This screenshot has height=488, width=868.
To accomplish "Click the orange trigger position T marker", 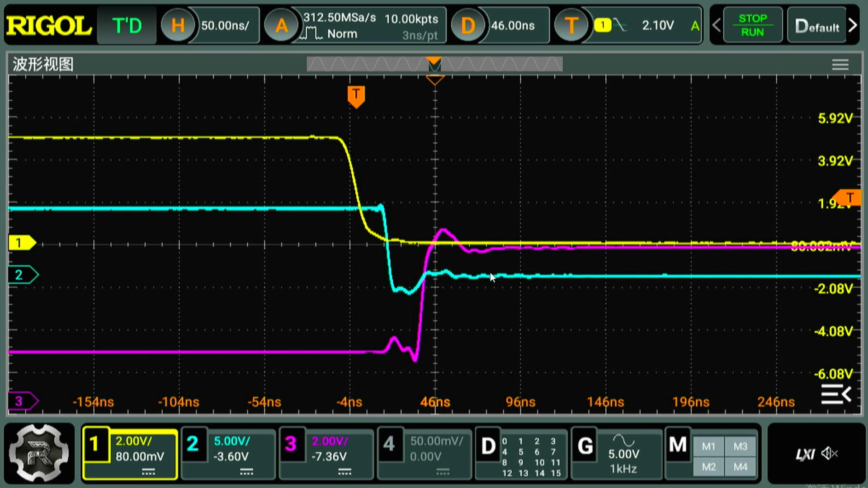I will point(356,96).
